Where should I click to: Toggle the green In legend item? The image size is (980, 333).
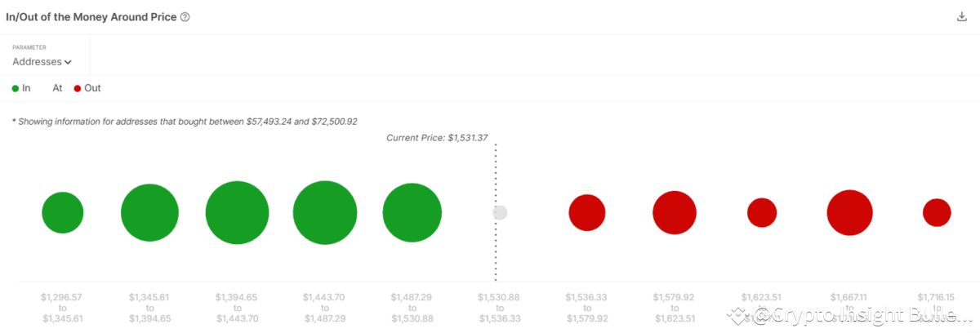click(22, 88)
